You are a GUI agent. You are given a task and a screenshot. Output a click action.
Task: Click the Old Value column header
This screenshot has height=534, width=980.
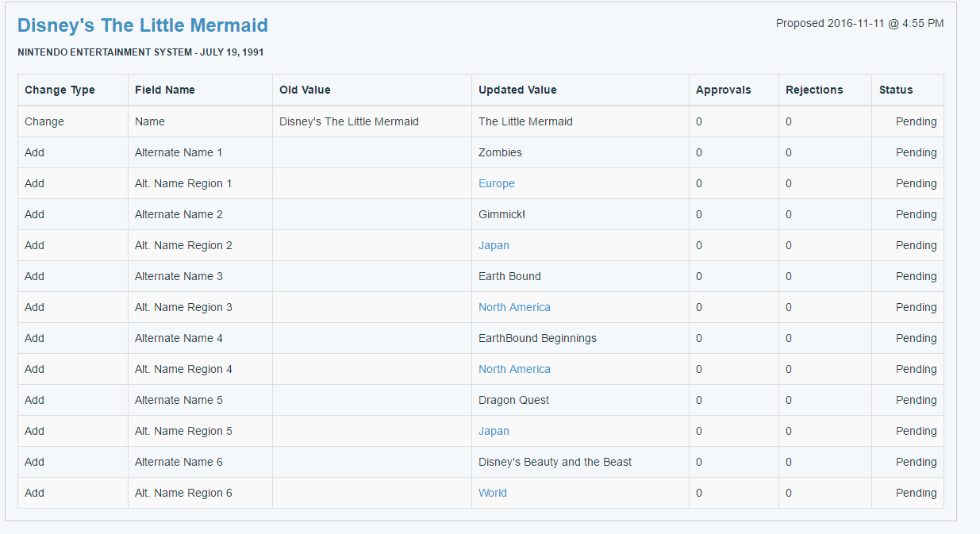(372, 90)
